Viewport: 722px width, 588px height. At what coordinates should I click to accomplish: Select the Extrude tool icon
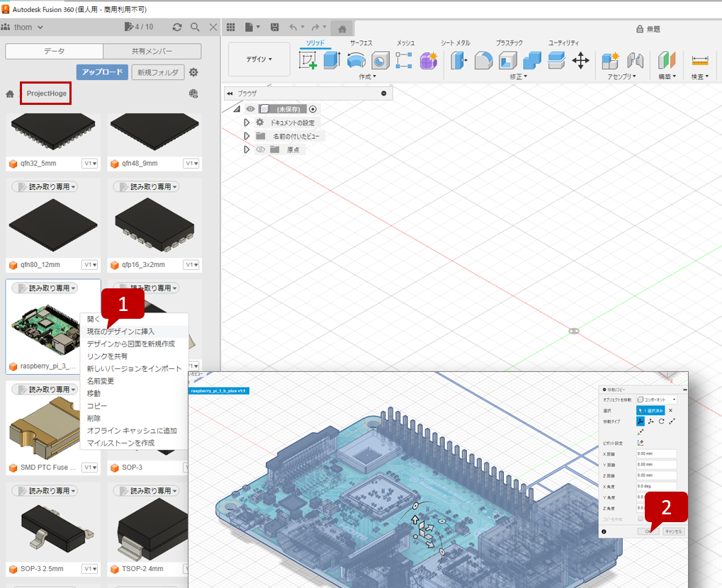point(332,60)
